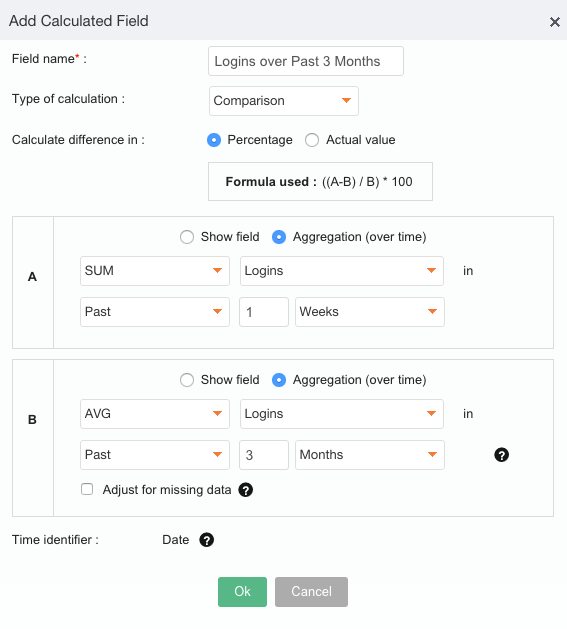Click the number field showing 3

click(x=264, y=455)
